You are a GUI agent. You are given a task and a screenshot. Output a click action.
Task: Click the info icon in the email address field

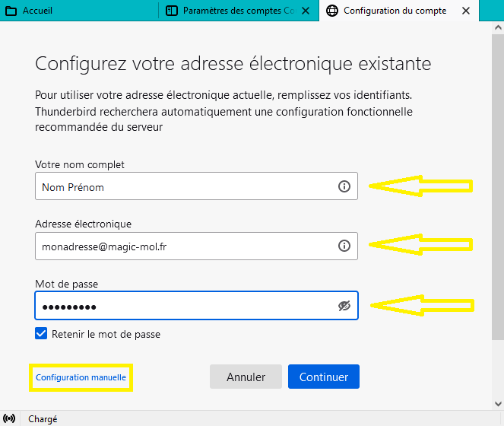344,246
